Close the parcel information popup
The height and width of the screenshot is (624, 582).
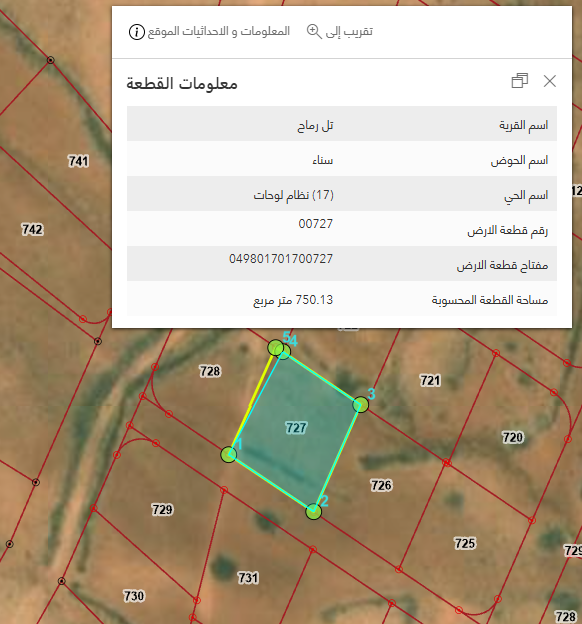[x=550, y=81]
